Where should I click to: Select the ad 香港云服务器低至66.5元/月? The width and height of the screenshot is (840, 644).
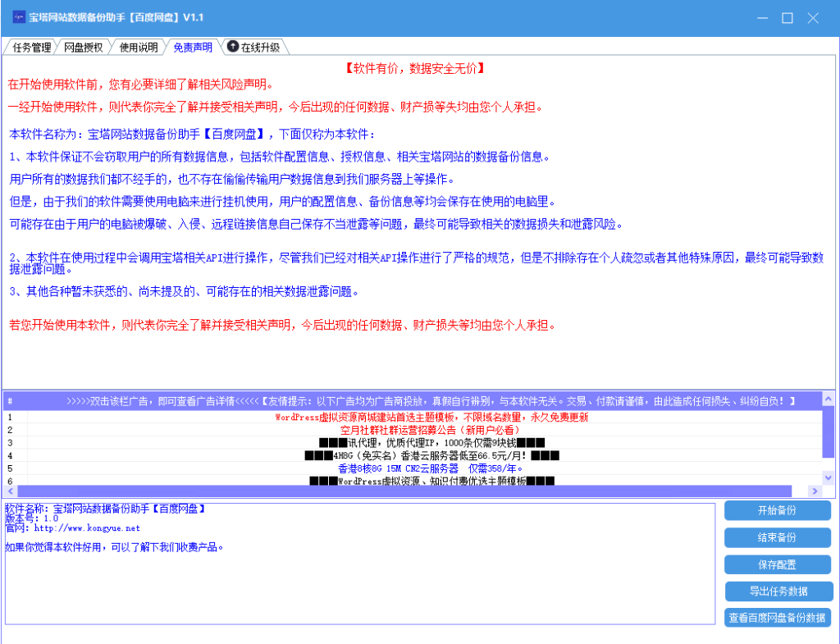coord(413,455)
